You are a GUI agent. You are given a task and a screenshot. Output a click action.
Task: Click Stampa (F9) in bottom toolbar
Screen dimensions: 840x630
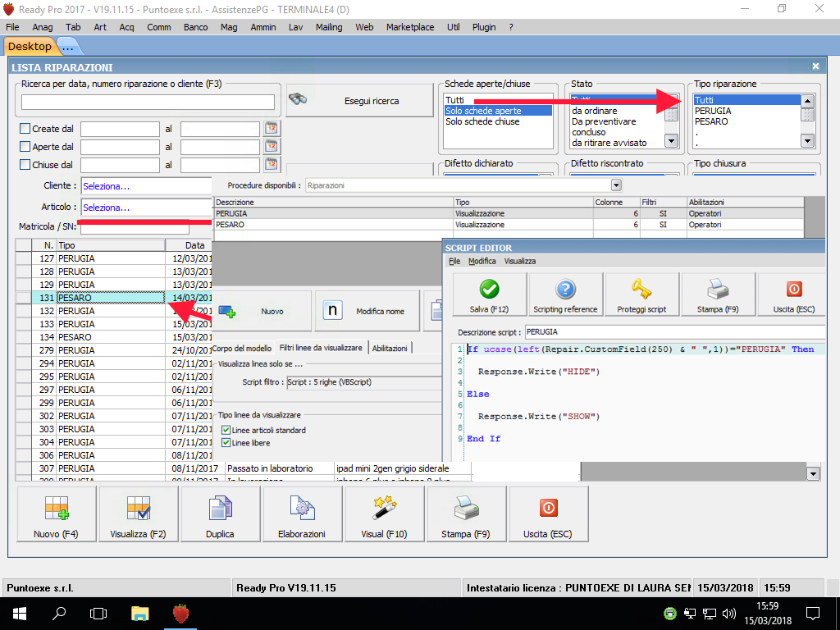click(x=466, y=514)
